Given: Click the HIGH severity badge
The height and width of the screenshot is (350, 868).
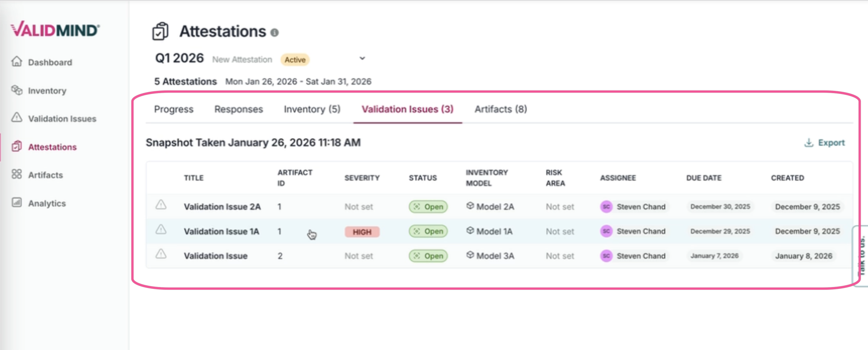Looking at the screenshot, I should (x=362, y=232).
